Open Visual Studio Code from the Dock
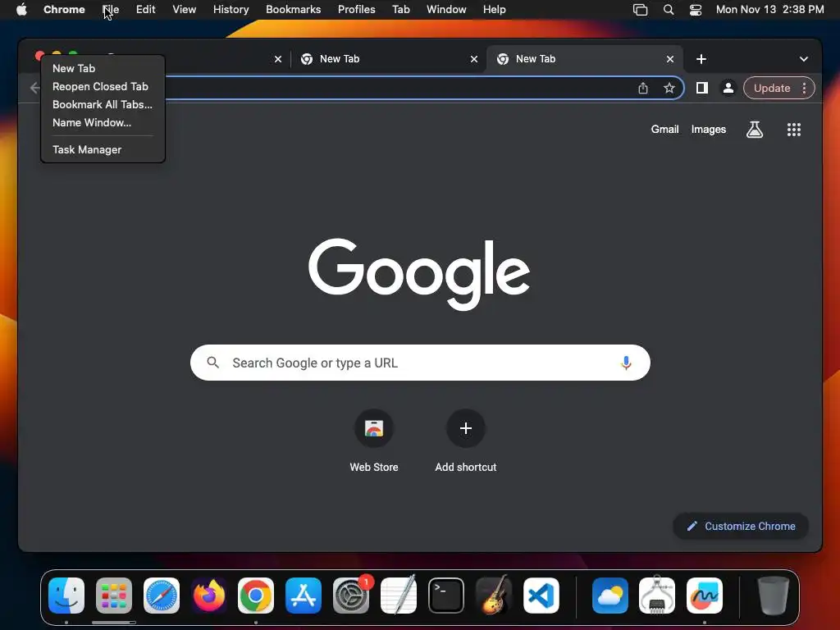The width and height of the screenshot is (840, 630). coord(541,596)
